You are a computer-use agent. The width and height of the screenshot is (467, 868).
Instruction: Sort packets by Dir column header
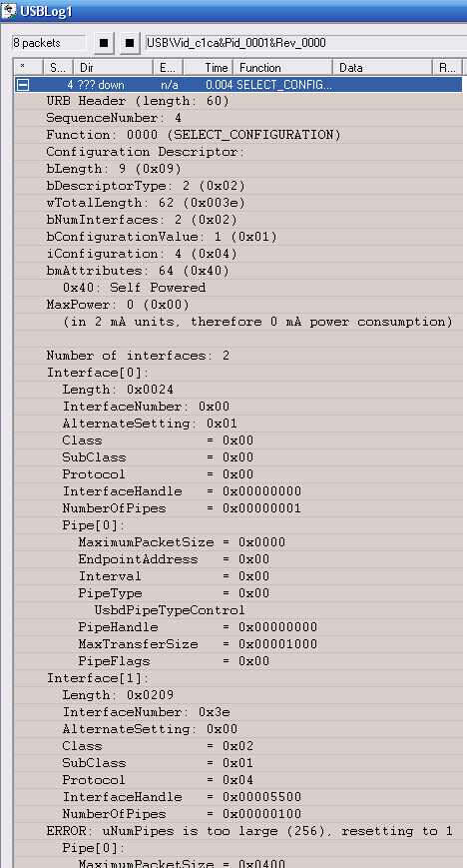pyautogui.click(x=114, y=68)
